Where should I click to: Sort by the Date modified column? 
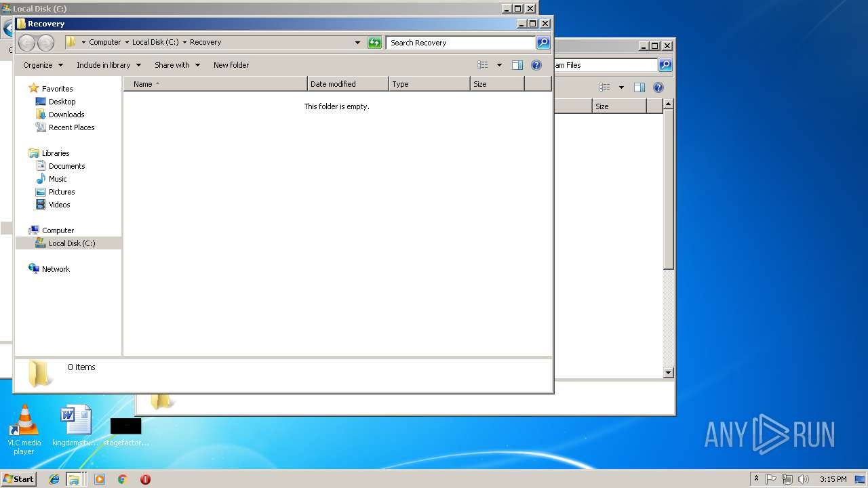(x=348, y=84)
